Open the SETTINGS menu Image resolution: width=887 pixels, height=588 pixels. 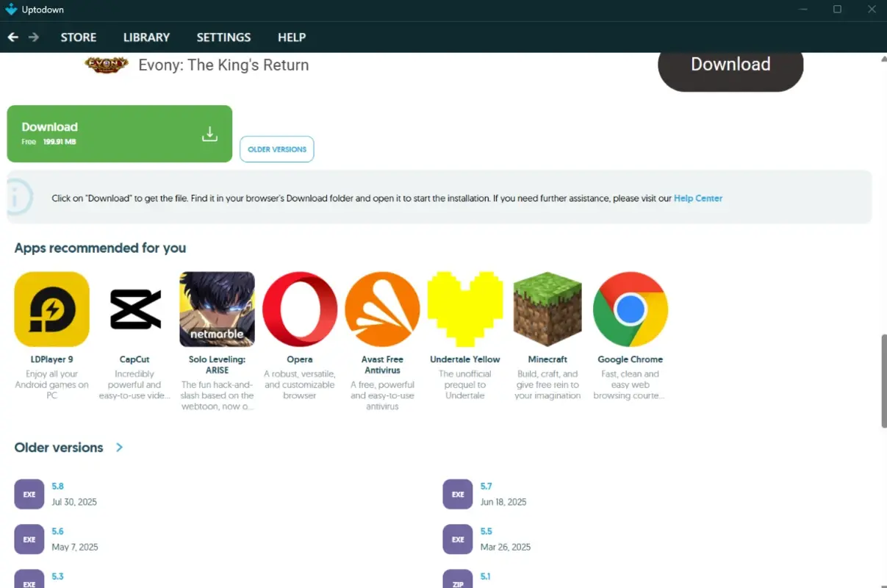click(223, 37)
